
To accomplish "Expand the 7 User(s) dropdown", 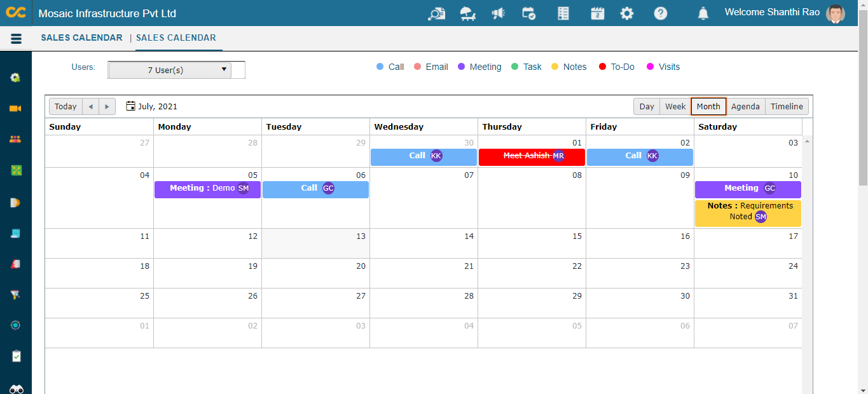I will pos(170,70).
